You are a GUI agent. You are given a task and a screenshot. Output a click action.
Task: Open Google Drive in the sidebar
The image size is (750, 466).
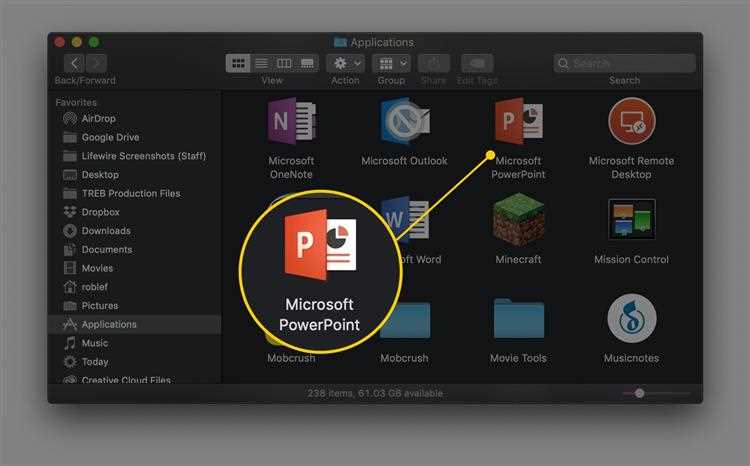pyautogui.click(x=110, y=137)
